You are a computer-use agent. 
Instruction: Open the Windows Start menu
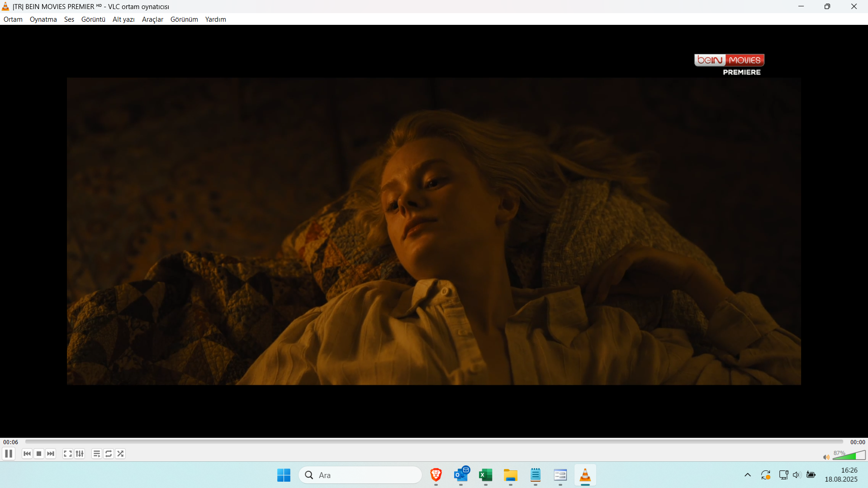pyautogui.click(x=284, y=475)
